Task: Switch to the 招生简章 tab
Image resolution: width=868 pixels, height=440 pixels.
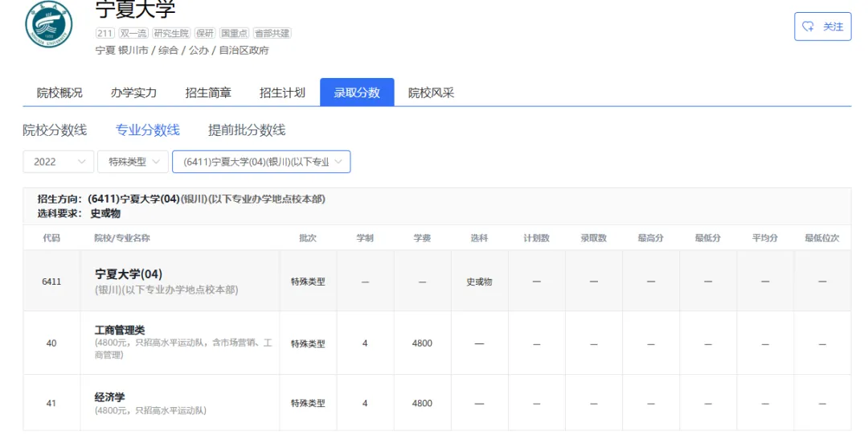Action: (208, 93)
